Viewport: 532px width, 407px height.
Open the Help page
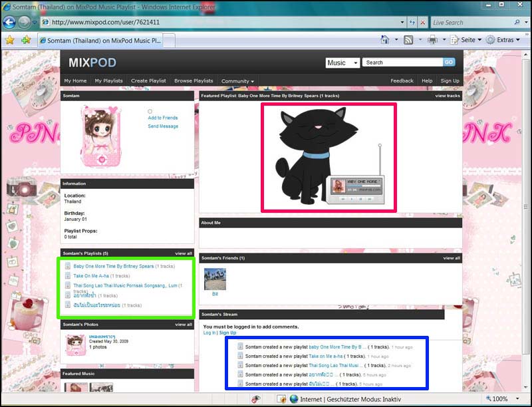427,80
